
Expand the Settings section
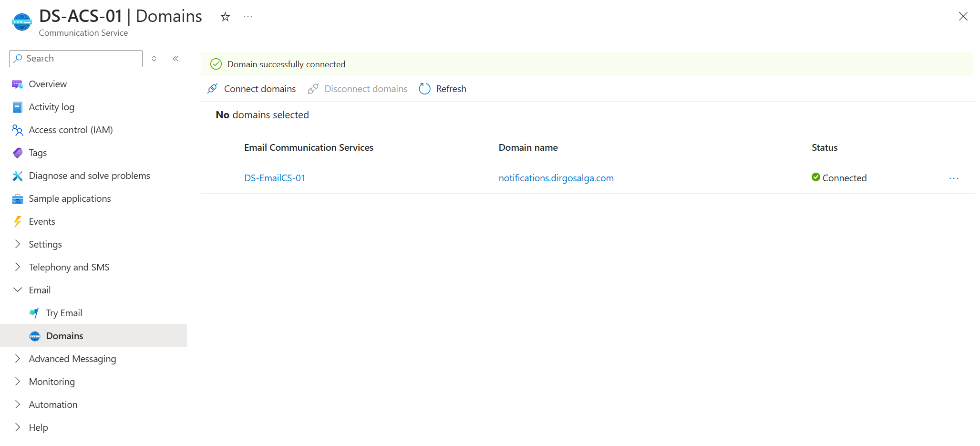[18, 244]
